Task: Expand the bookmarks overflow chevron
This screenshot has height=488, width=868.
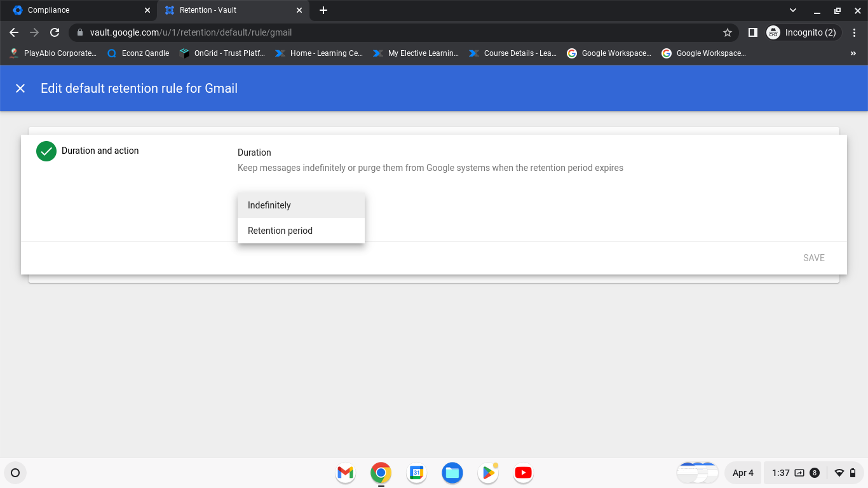Action: point(853,53)
